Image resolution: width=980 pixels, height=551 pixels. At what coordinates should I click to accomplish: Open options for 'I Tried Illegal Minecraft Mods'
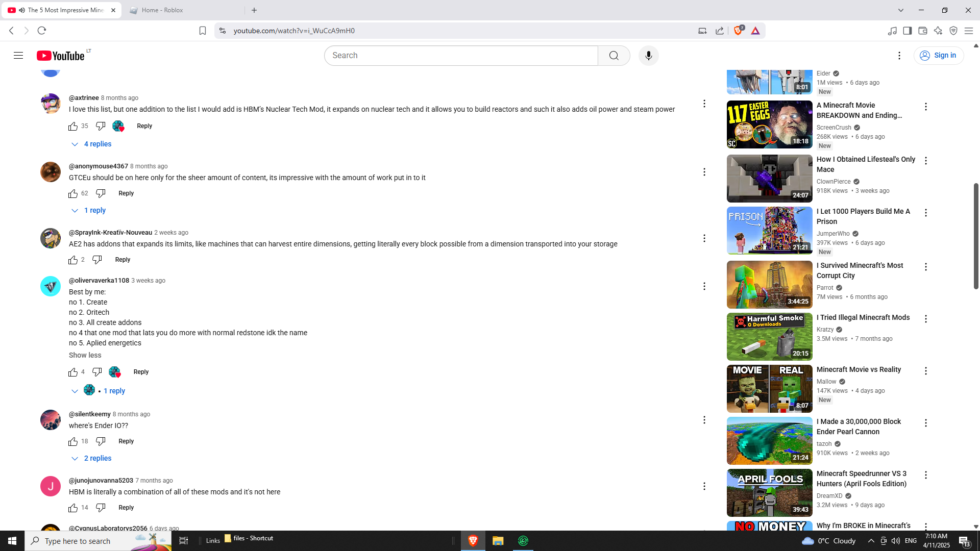[x=925, y=319]
